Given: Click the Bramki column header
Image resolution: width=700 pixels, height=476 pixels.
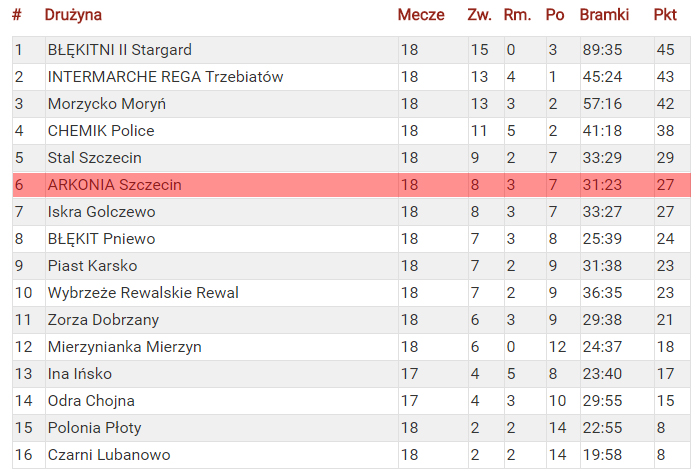Looking at the screenshot, I should click(x=604, y=15).
